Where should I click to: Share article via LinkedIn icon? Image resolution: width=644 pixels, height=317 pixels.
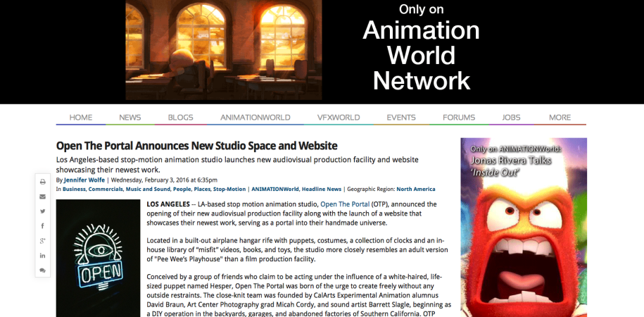43,255
